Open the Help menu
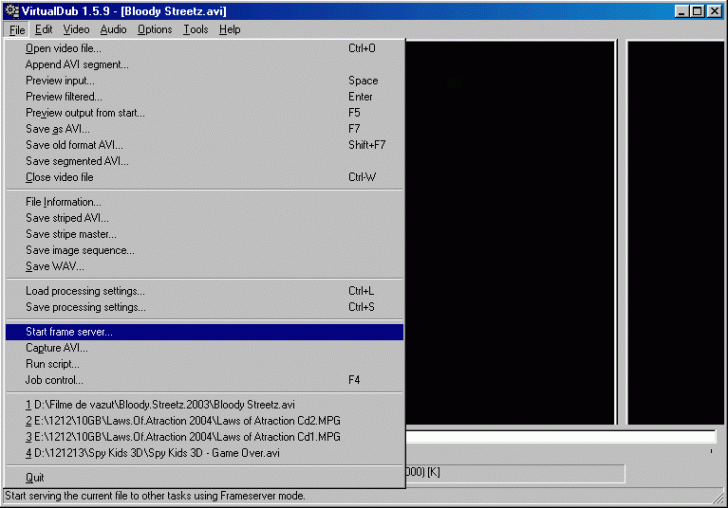 click(x=230, y=30)
